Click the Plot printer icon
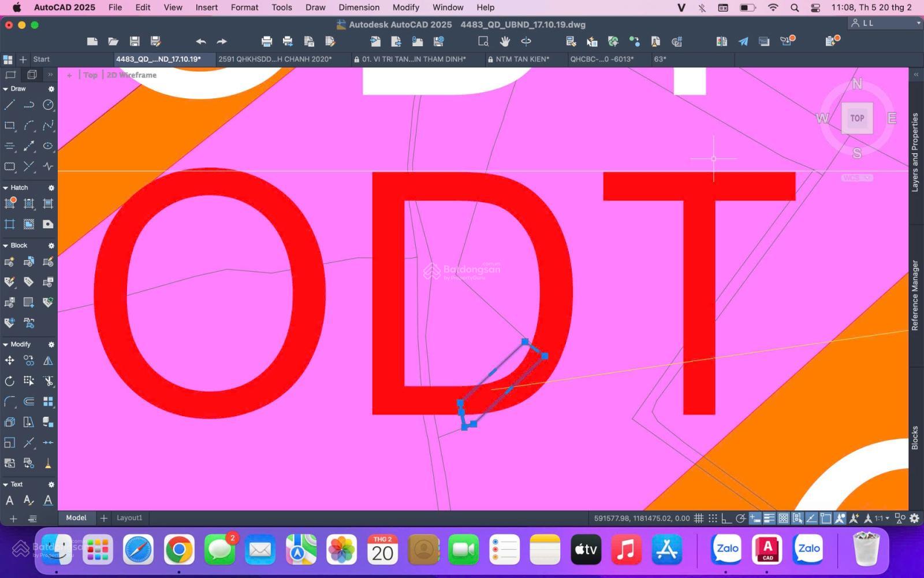This screenshot has height=578, width=924. (266, 41)
